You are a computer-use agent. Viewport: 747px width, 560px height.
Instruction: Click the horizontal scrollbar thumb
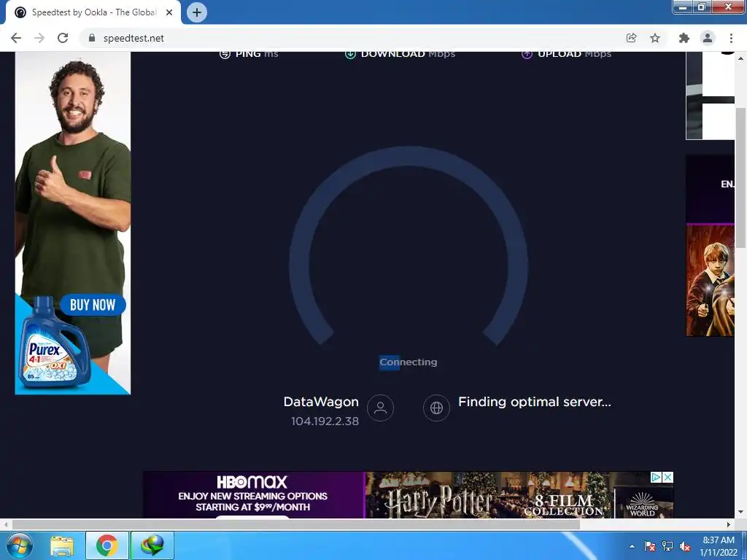point(296,525)
